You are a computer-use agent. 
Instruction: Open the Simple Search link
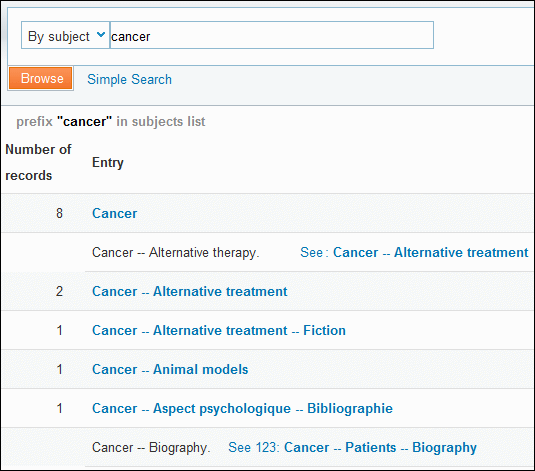click(x=129, y=79)
